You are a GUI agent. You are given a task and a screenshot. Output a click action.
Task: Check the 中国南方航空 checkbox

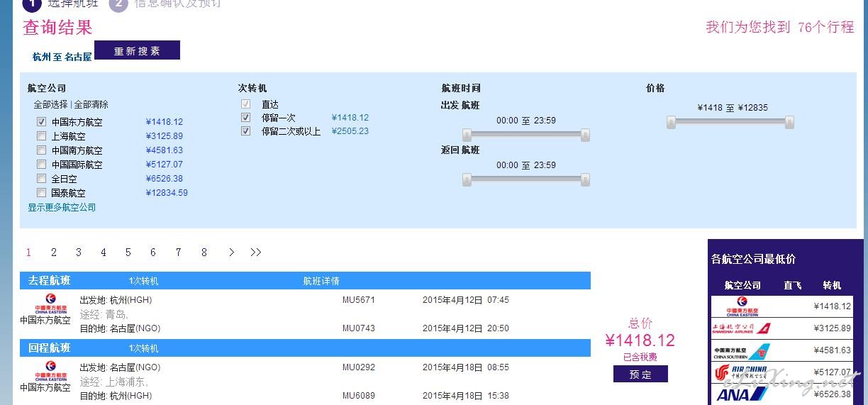pos(41,150)
